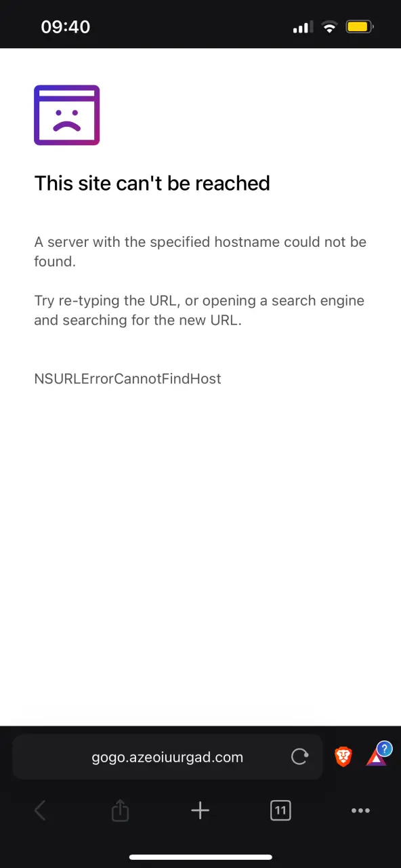Tap the "Try re-typing the URL" paragraph
This screenshot has height=868, width=401.
(x=200, y=310)
